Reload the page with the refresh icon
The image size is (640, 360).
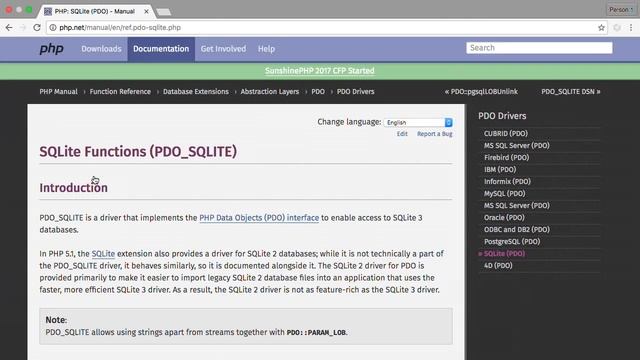point(37,28)
